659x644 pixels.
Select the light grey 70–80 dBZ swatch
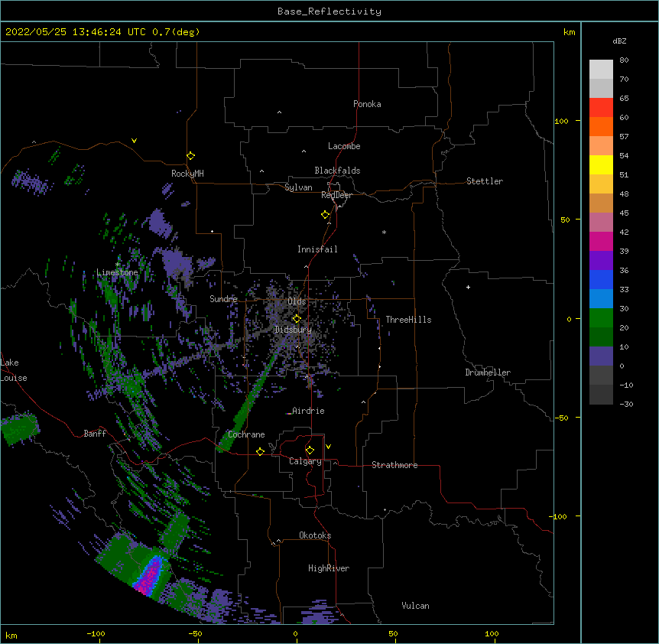click(x=601, y=70)
